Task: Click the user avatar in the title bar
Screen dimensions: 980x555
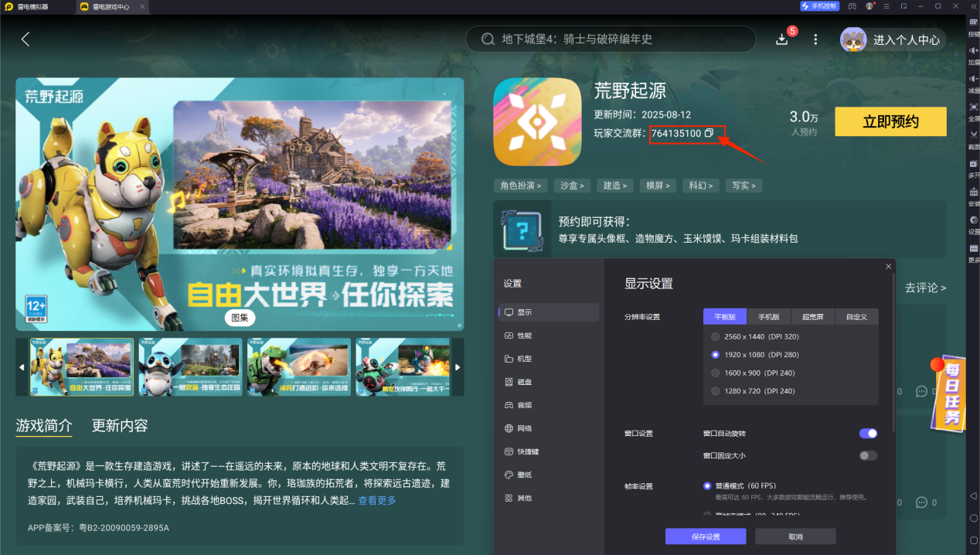Action: click(869, 6)
